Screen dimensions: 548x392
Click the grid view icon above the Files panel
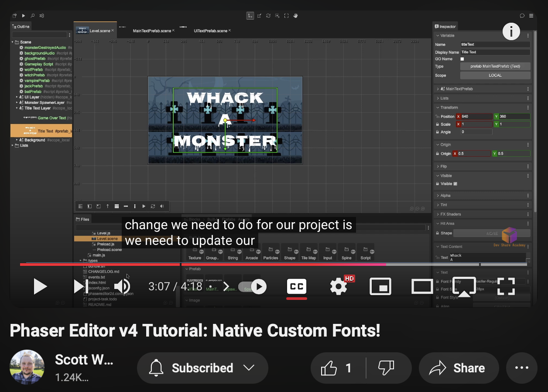pyautogui.click(x=116, y=206)
